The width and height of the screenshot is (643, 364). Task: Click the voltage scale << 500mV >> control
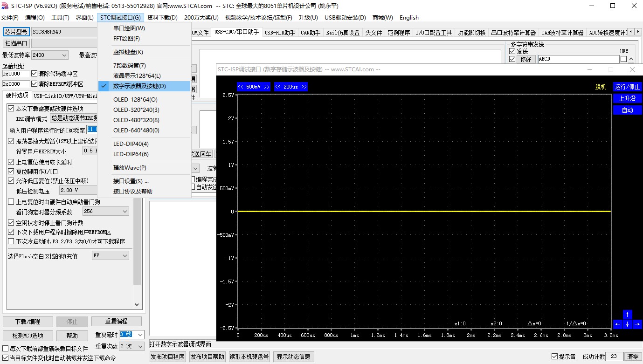(x=254, y=87)
